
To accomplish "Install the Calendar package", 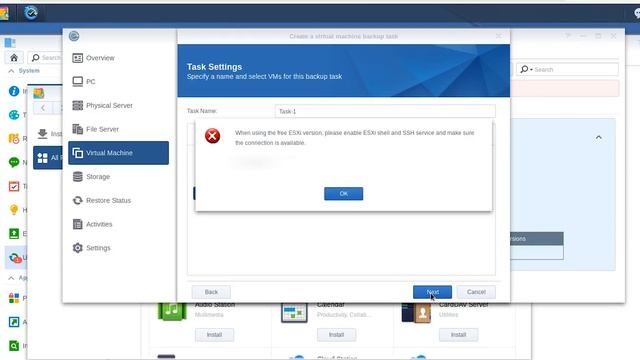I will tap(336, 335).
